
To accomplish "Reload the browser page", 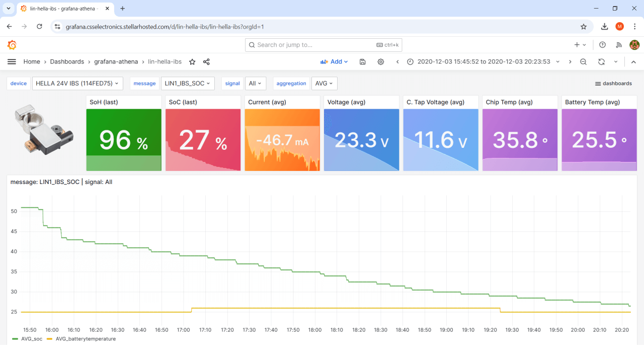I will coord(39,27).
